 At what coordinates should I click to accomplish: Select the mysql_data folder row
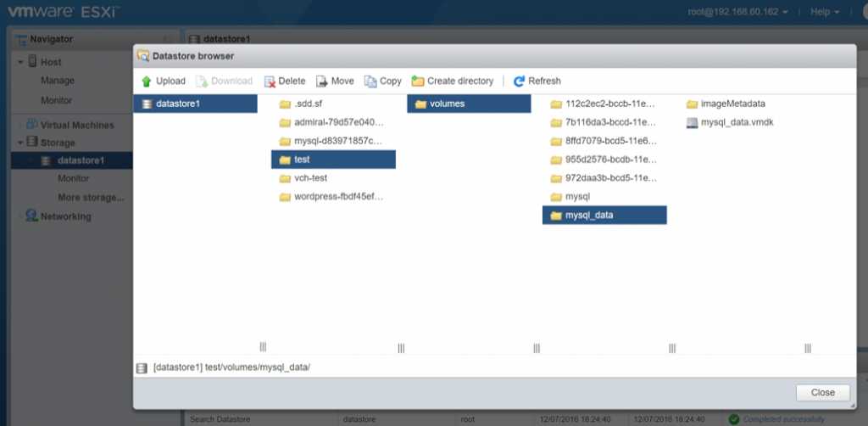tap(604, 215)
